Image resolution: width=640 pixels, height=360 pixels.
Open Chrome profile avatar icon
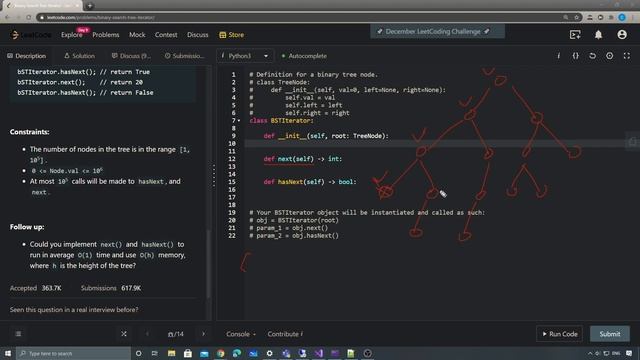[622, 18]
